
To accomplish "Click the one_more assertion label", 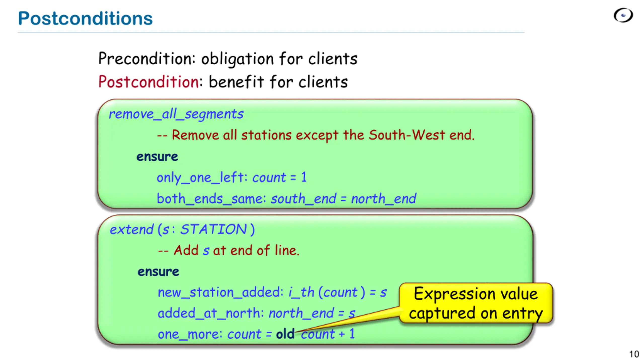I will tap(190, 334).
